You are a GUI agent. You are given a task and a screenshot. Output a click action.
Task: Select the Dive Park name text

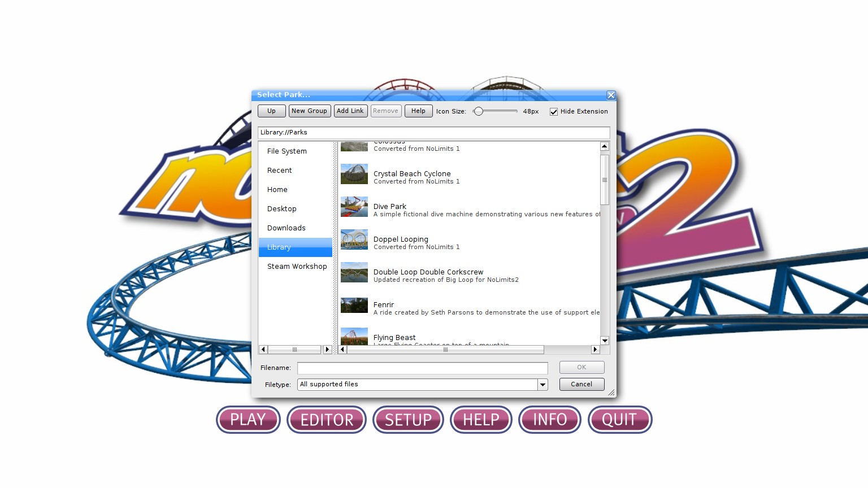(390, 207)
